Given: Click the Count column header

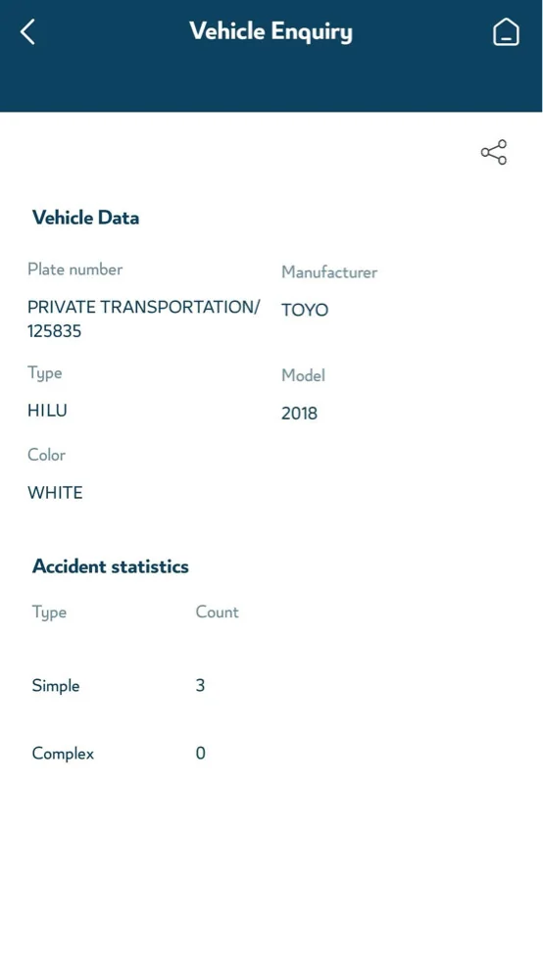Looking at the screenshot, I should pyautogui.click(x=217, y=612).
